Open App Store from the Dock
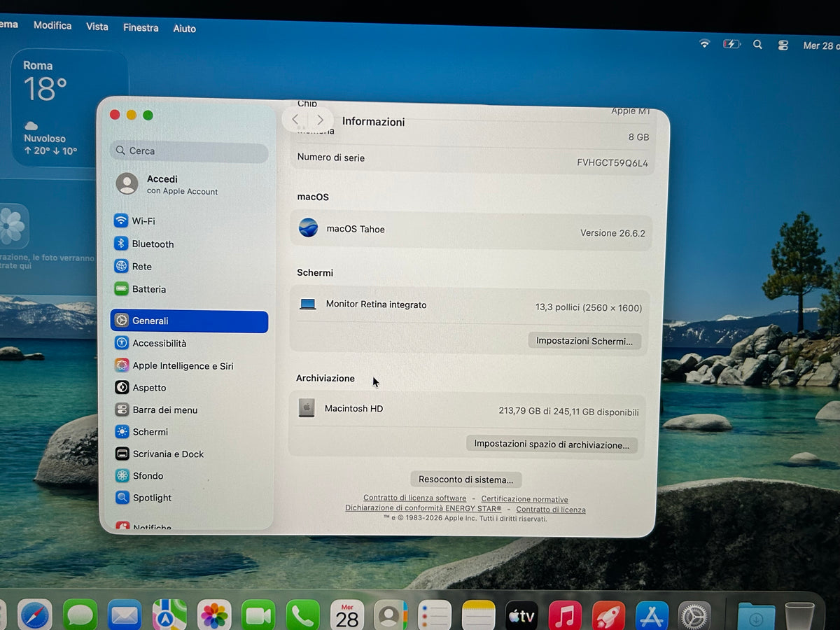840x630 pixels. pos(652,615)
